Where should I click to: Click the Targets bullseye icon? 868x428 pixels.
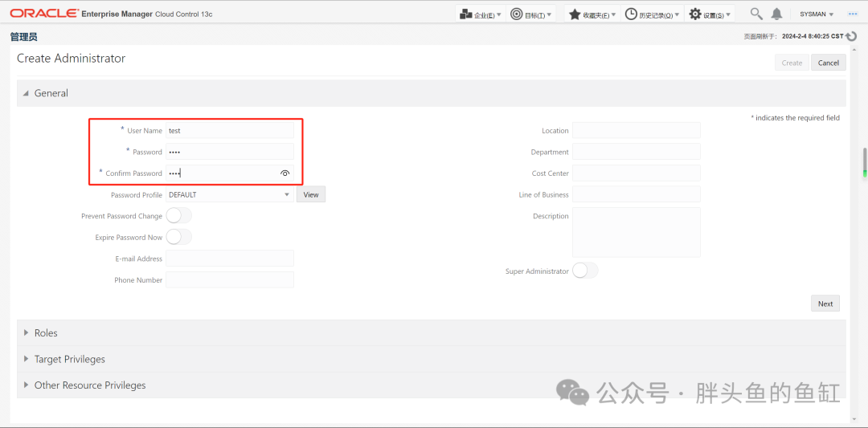(x=516, y=14)
